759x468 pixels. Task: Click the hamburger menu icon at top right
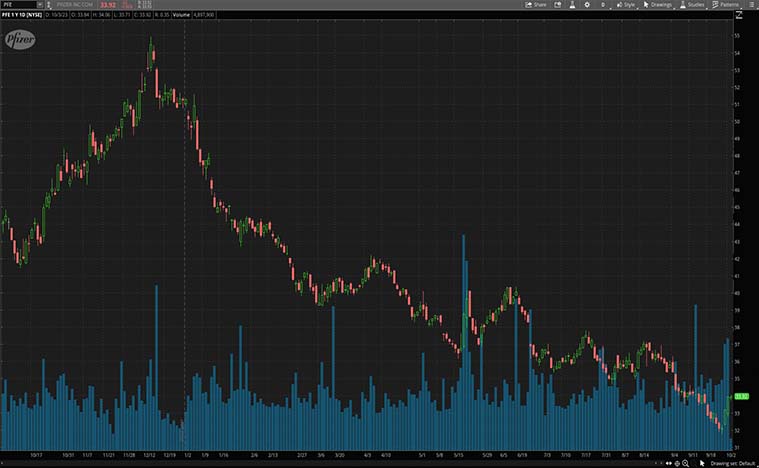point(751,4)
